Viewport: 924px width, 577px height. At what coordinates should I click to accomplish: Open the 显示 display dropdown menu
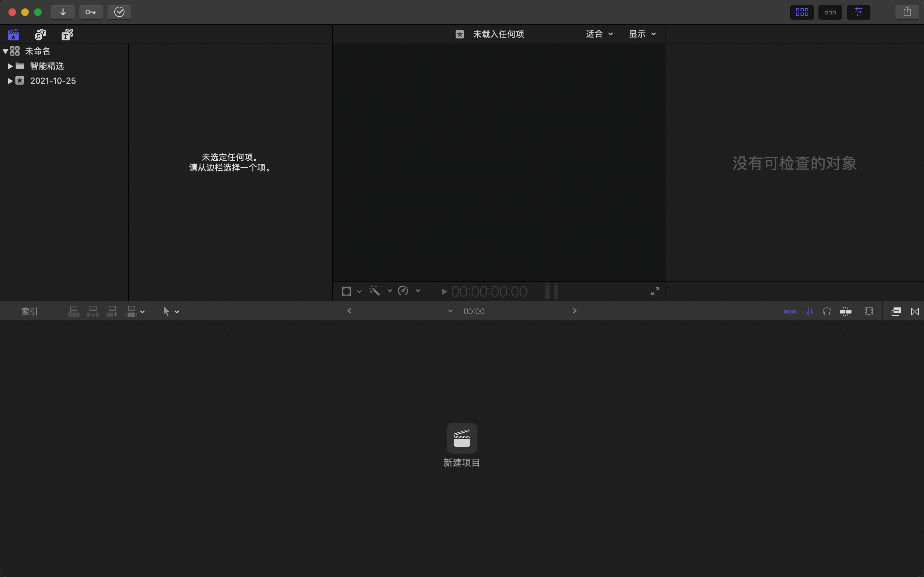tap(640, 34)
